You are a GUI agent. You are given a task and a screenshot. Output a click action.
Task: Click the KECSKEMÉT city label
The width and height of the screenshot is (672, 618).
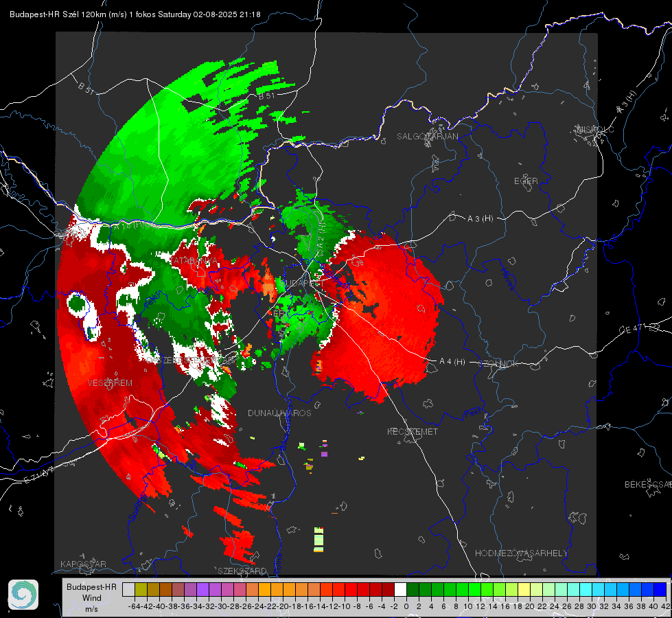[413, 431]
